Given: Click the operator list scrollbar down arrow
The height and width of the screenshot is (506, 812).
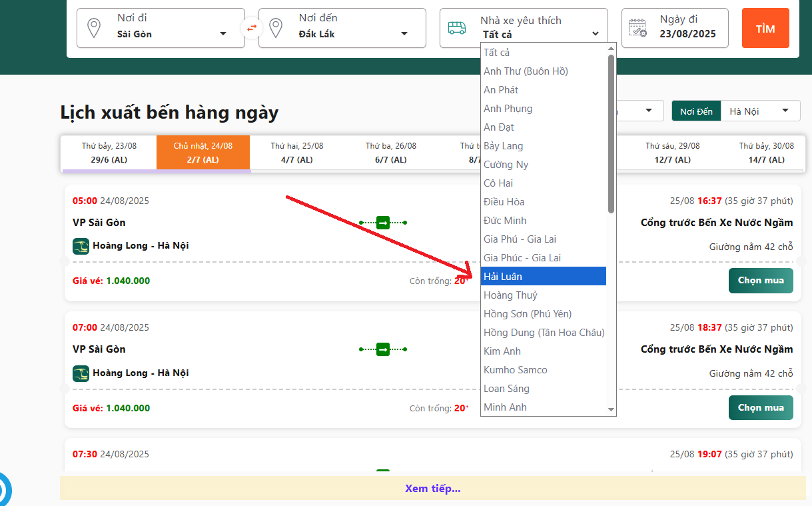Looking at the screenshot, I should (x=611, y=409).
